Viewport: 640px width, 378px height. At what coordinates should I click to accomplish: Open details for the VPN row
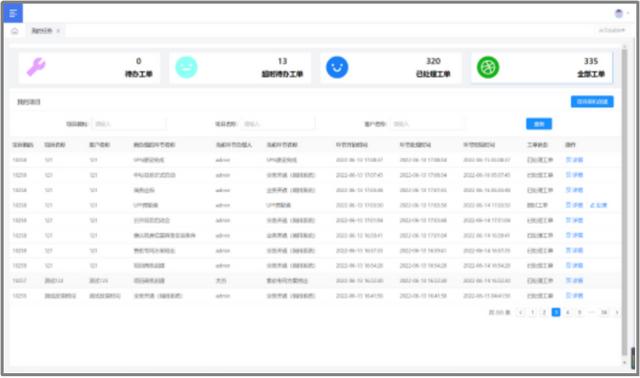coord(574,160)
